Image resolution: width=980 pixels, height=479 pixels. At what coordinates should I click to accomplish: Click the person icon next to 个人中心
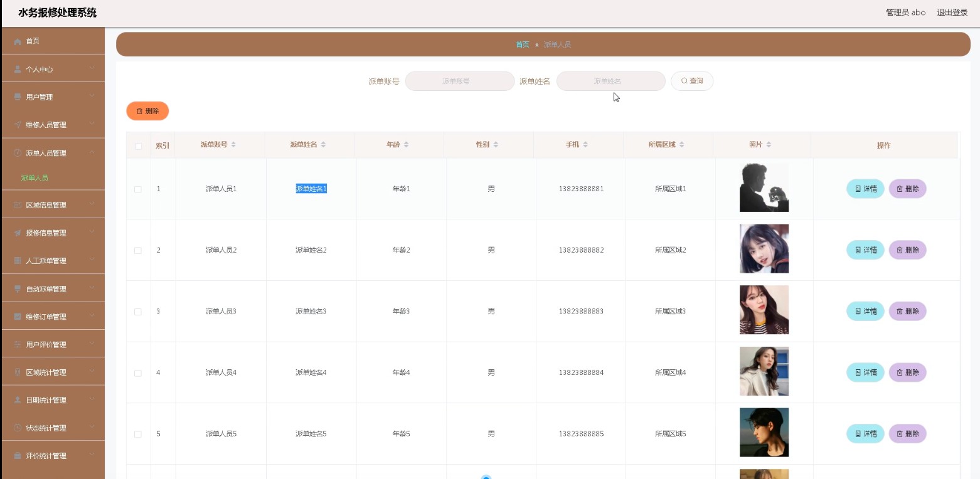coord(18,70)
